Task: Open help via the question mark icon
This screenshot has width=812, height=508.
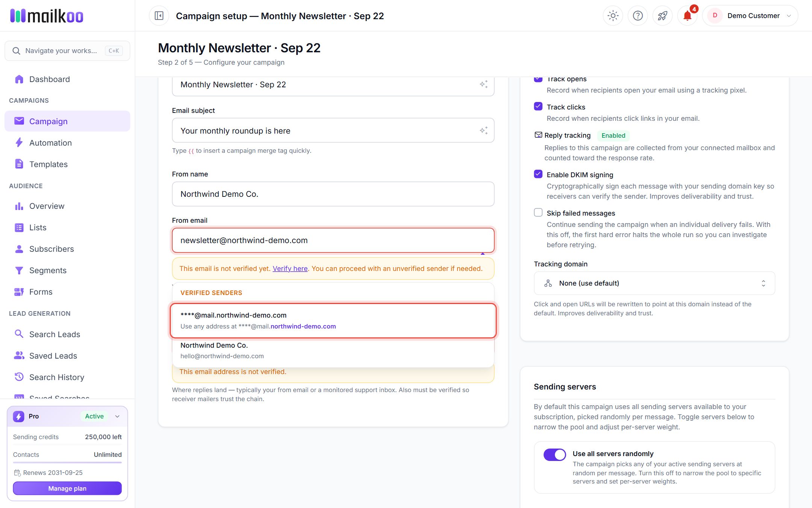Action: click(x=638, y=16)
